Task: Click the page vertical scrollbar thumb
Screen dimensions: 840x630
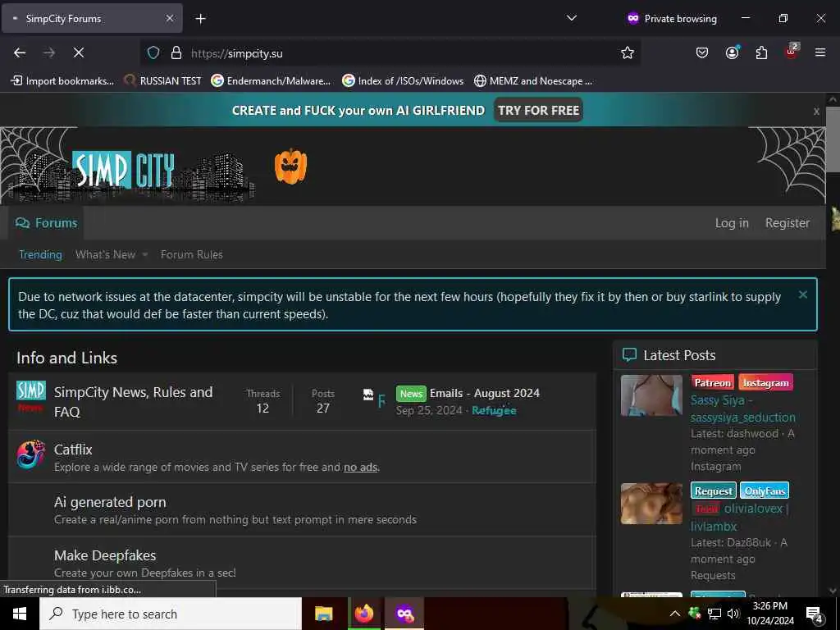Action: pos(833,139)
